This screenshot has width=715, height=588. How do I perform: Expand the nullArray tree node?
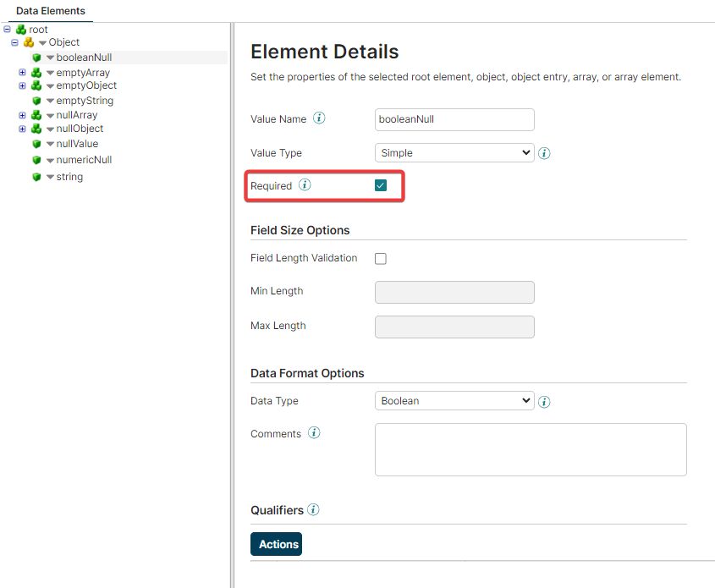click(x=23, y=115)
